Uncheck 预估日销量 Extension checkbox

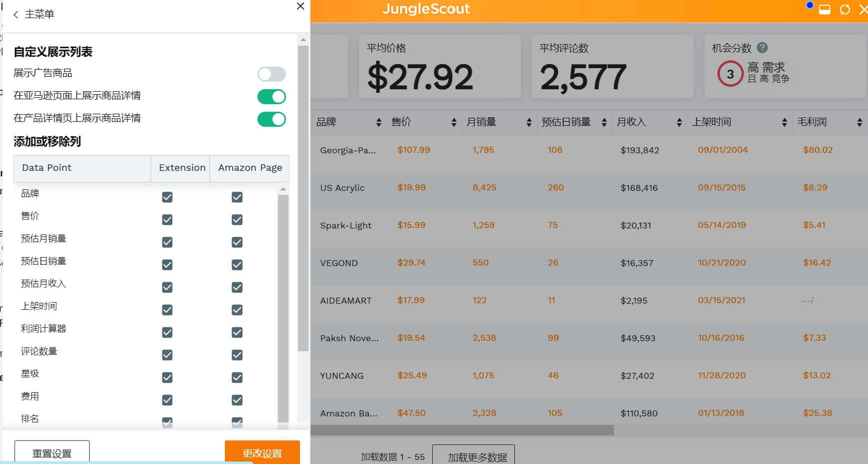coord(167,265)
